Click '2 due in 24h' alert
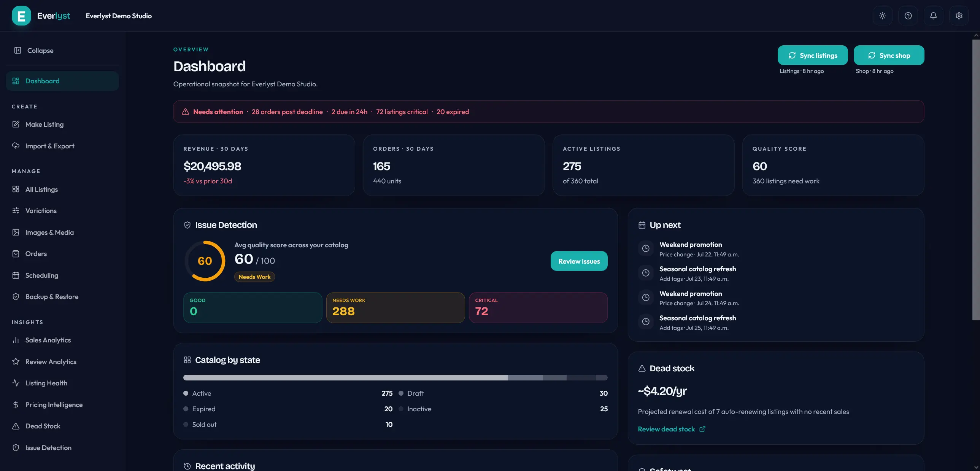 349,112
